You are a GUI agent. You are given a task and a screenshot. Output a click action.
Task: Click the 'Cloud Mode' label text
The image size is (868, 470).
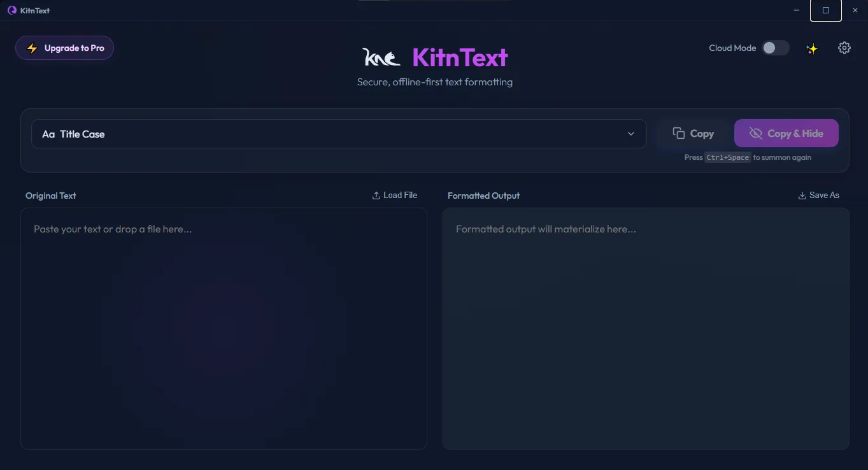point(732,48)
